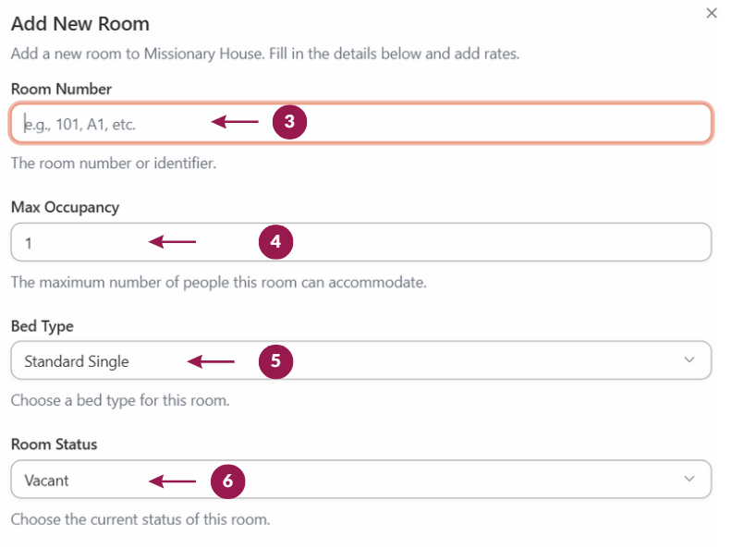Click the Max Occupancy label
Image resolution: width=756 pixels, height=548 pixels.
click(x=65, y=207)
